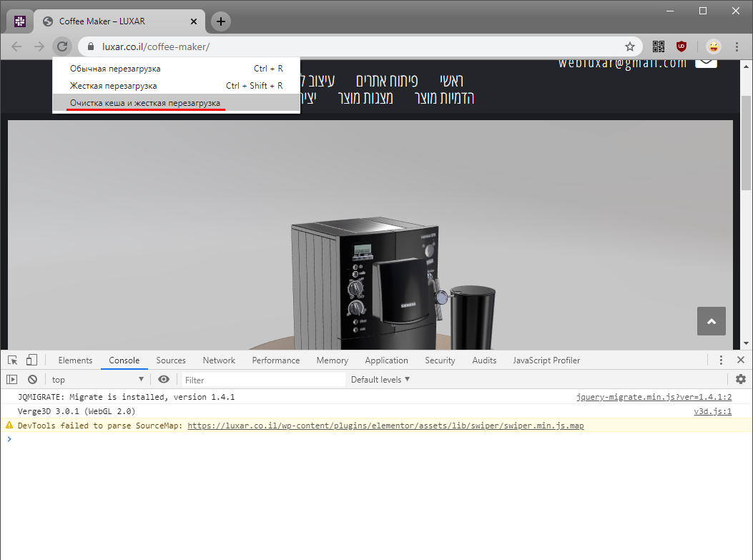Open the Sources tab
The height and width of the screenshot is (560, 753).
171,360
